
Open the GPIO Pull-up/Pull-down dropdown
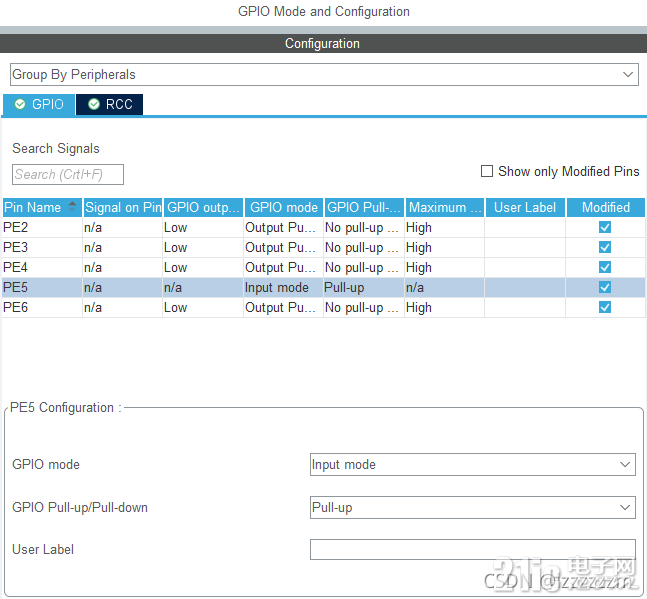472,507
